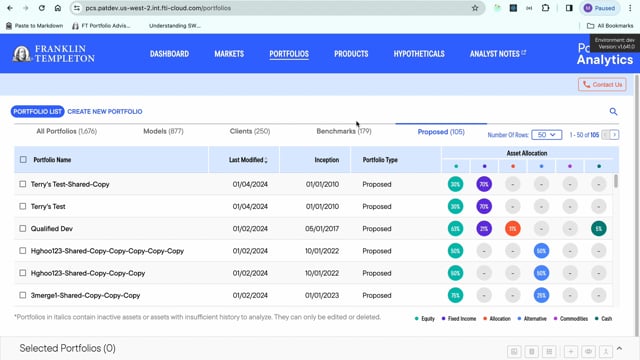Click the view eye icon in Selected Portfolios bar

pos(588,351)
